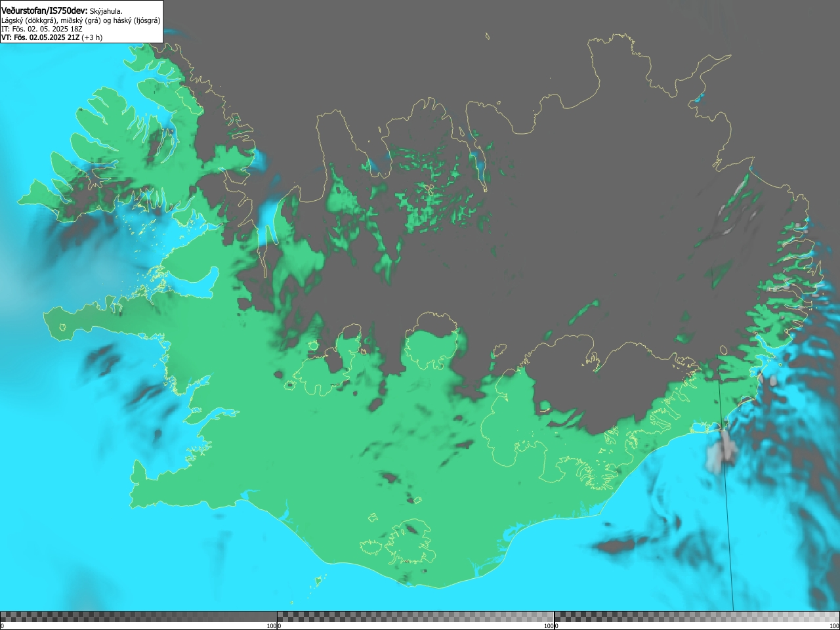Click the medium gray mid-cloud color scale bar
Screen dimensions: 840x630
pos(415,617)
